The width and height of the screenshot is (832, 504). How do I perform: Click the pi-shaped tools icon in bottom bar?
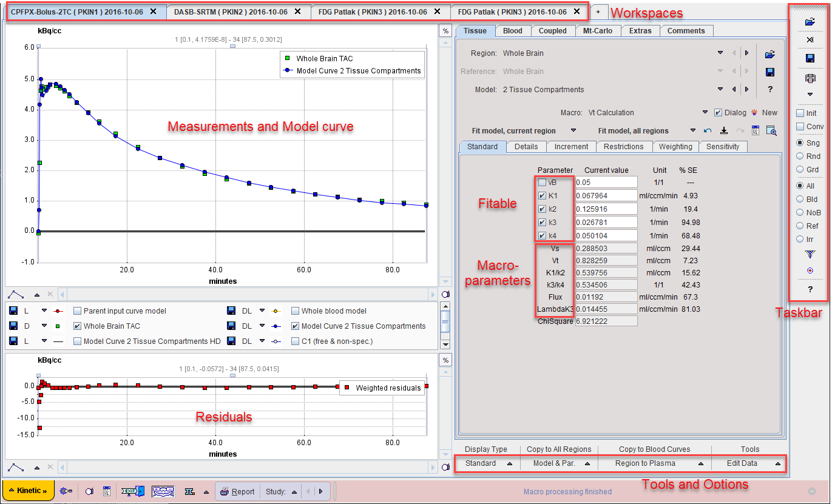(189, 491)
